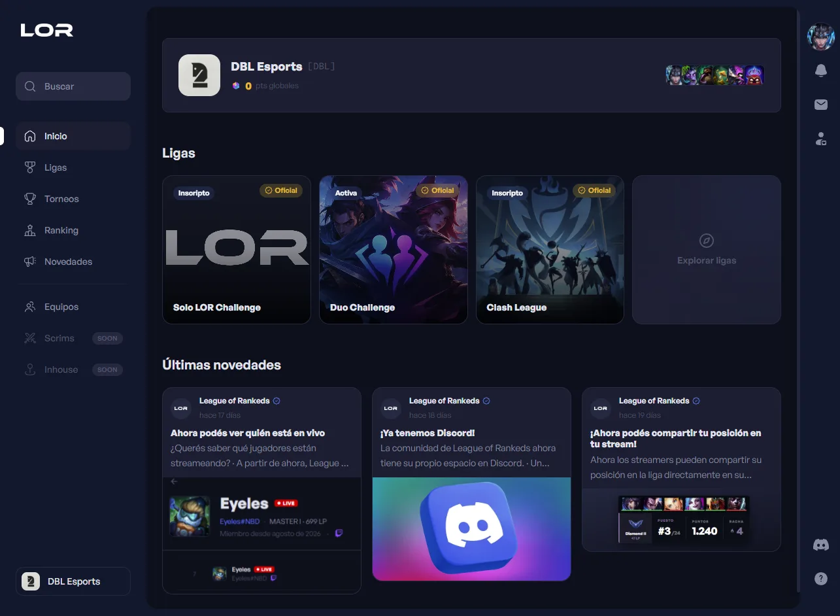This screenshot has width=840, height=616.
Task: Click Explorar ligas card
Action: point(707,250)
